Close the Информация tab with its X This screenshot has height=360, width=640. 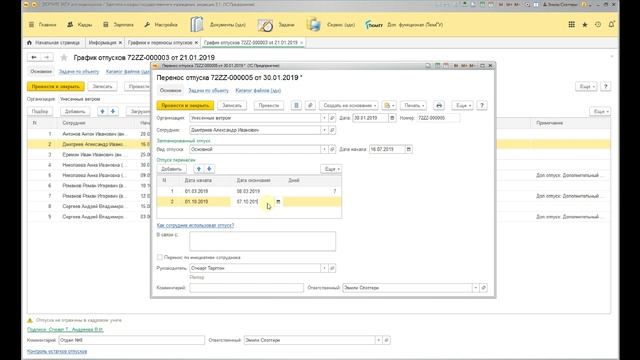(x=120, y=42)
